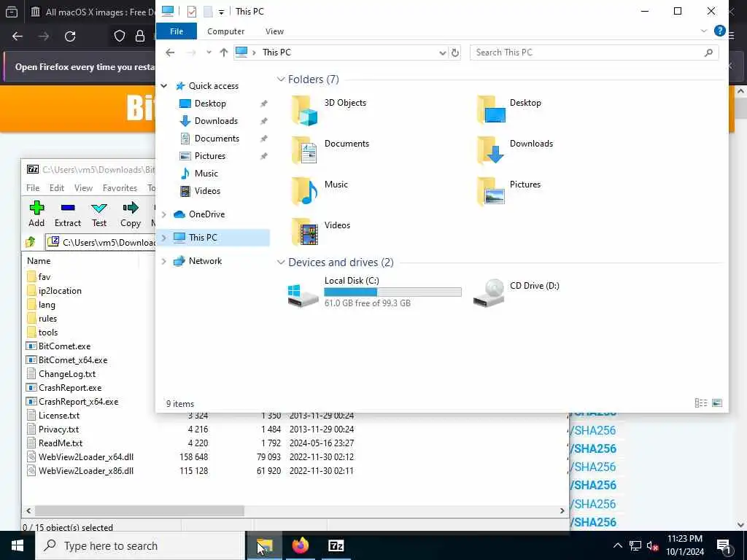This screenshot has height=560, width=747.
Task: Switch to large icons view layout
Action: click(716, 402)
